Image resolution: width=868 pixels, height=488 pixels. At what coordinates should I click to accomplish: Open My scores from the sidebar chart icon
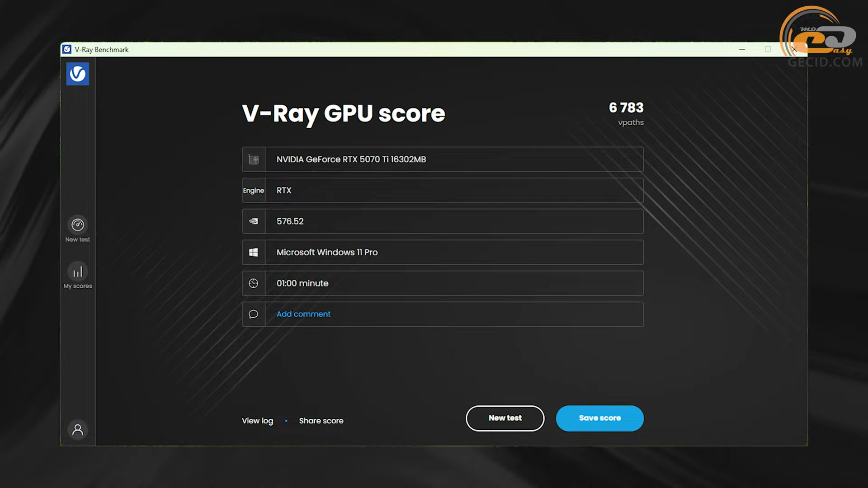tap(78, 271)
